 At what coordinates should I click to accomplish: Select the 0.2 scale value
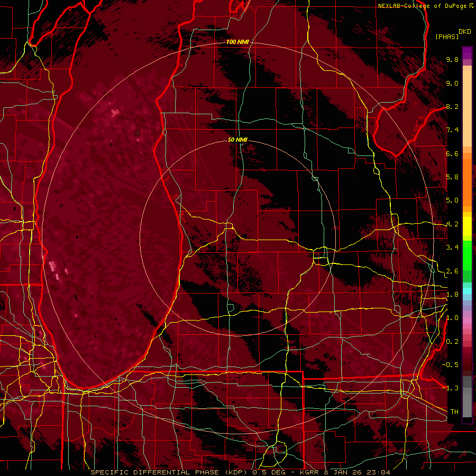[452, 342]
